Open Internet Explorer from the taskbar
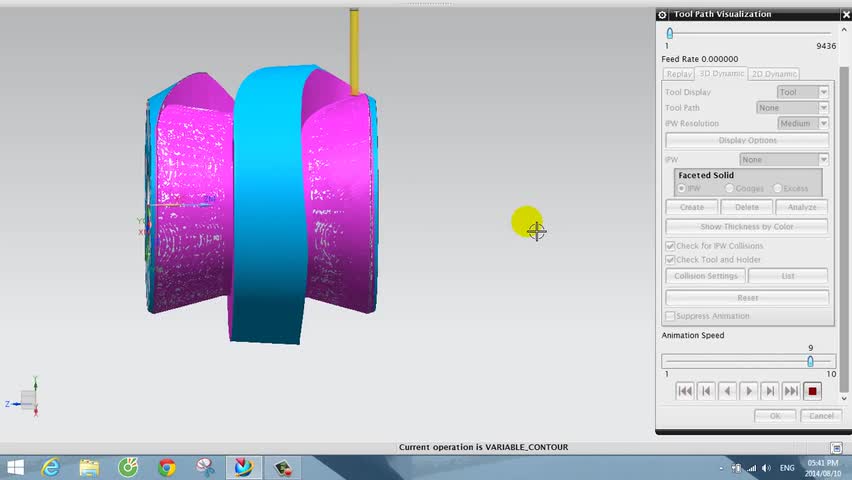The width and height of the screenshot is (852, 480). click(x=51, y=467)
